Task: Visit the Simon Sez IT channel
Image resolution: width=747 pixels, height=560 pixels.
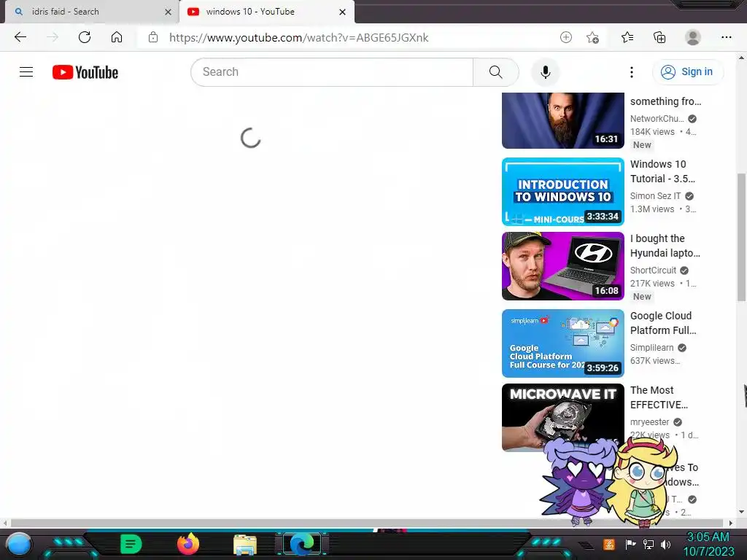Action: [656, 195]
